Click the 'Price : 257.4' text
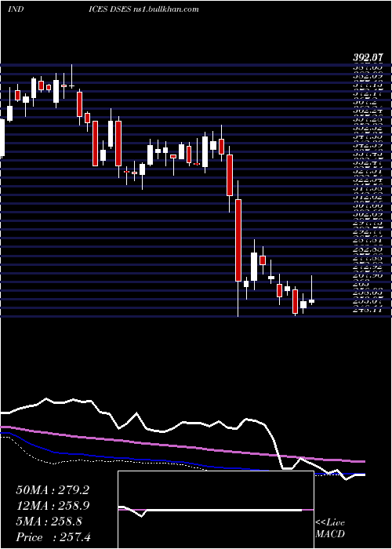 point(53,537)
